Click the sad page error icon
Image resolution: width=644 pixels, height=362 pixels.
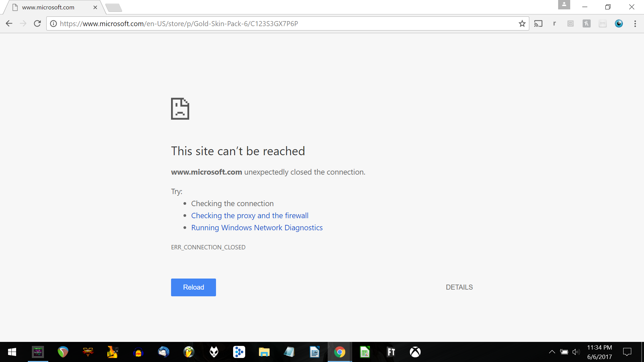coord(180,109)
